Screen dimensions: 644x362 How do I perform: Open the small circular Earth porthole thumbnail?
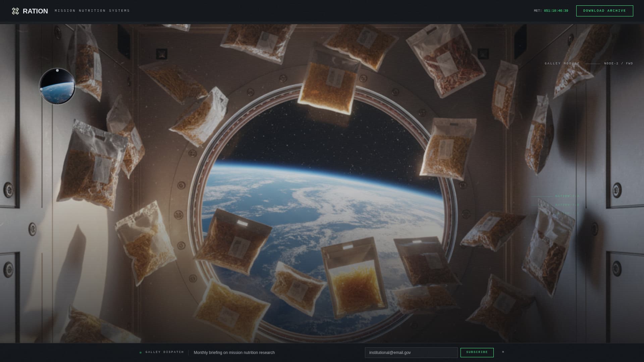(x=57, y=86)
